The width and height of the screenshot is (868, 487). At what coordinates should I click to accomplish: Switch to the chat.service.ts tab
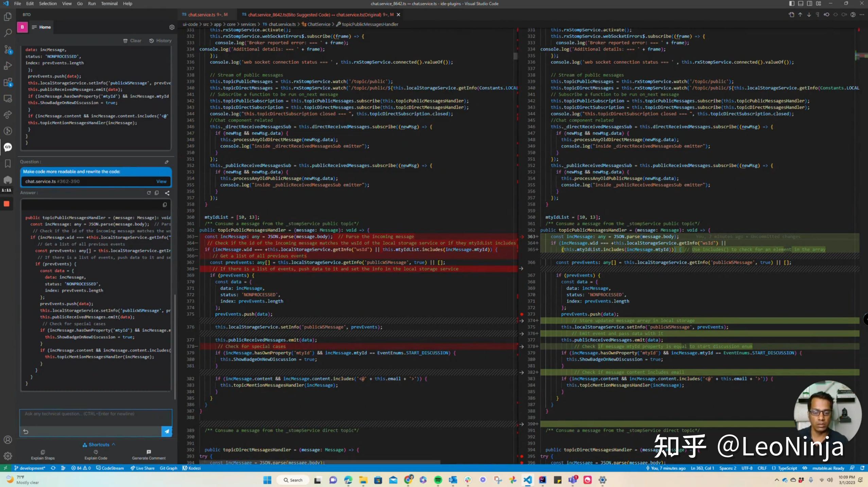point(205,15)
